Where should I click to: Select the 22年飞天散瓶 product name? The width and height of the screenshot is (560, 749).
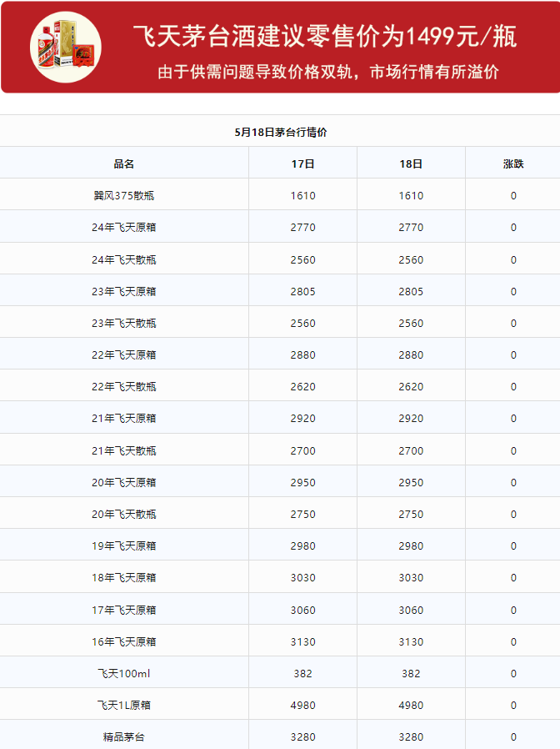tap(124, 387)
